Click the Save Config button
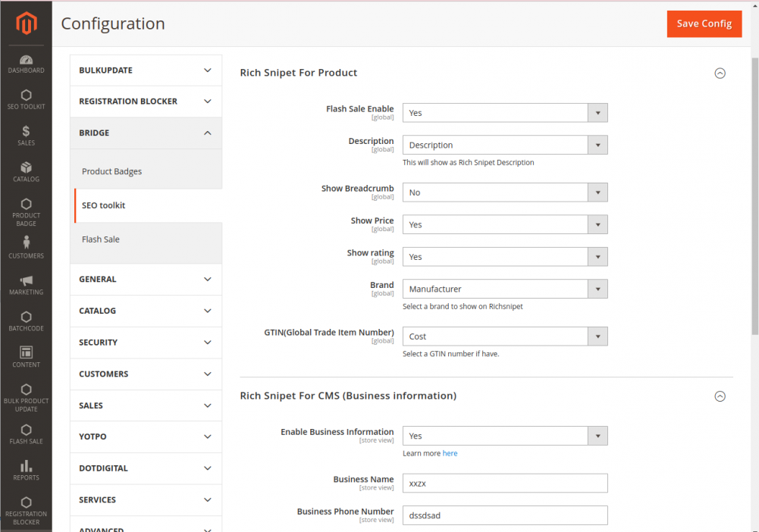759x532 pixels. 704,23
